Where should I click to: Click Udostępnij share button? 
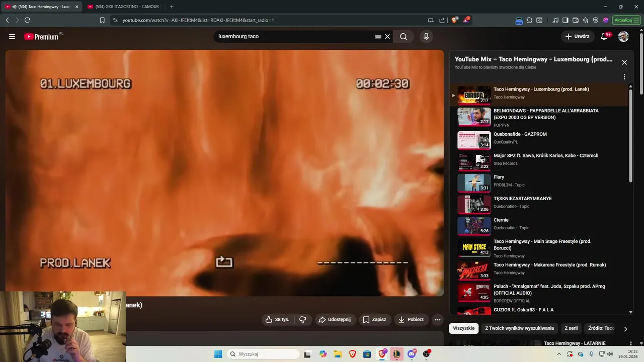point(335,319)
